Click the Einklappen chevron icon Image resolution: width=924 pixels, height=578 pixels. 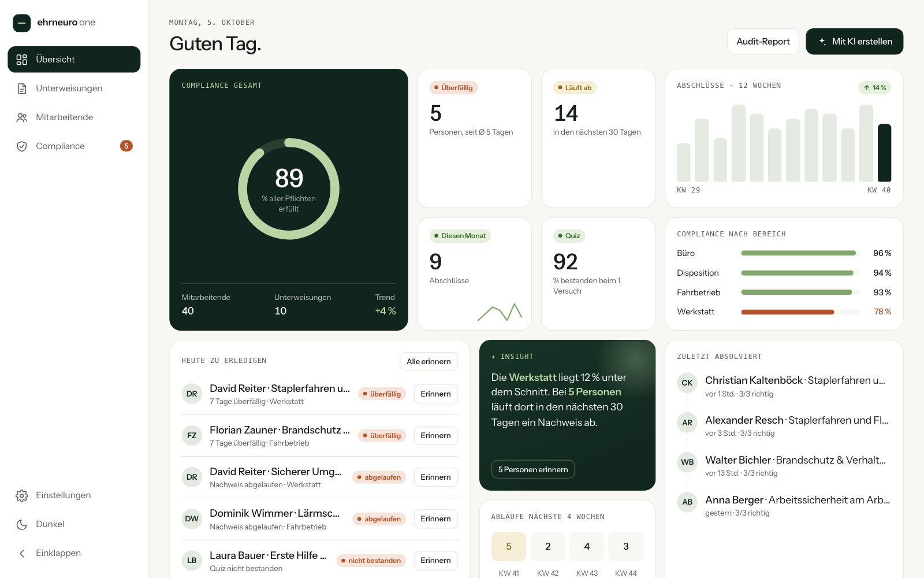click(x=22, y=553)
